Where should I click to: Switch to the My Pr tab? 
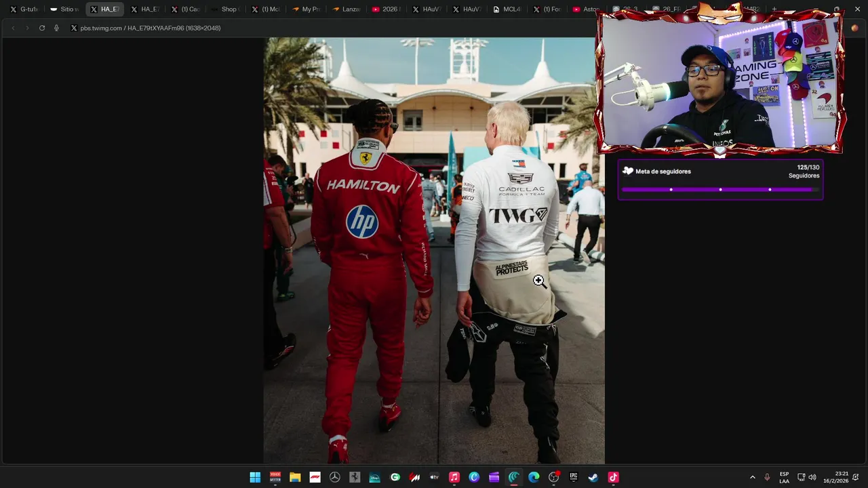[x=306, y=9]
